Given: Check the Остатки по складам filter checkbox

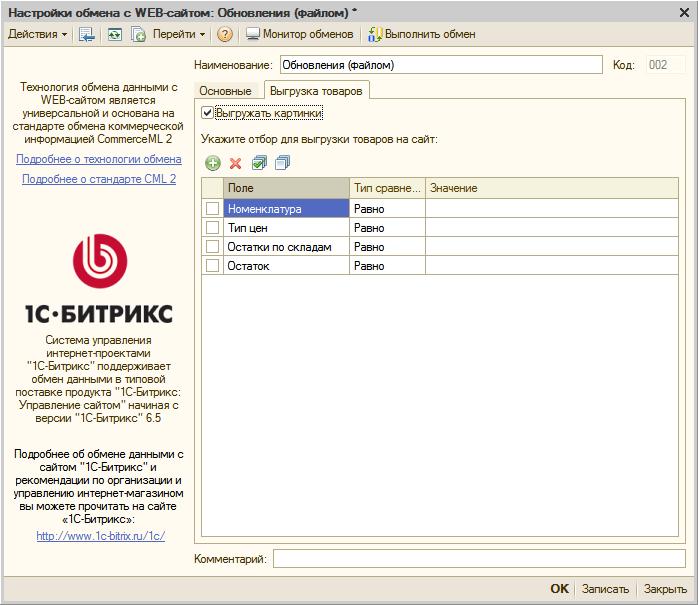Looking at the screenshot, I should pyautogui.click(x=212, y=247).
